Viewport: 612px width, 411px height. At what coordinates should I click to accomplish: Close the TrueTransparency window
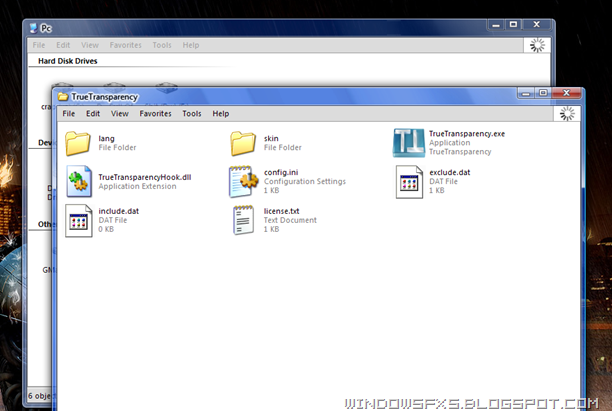(x=566, y=93)
